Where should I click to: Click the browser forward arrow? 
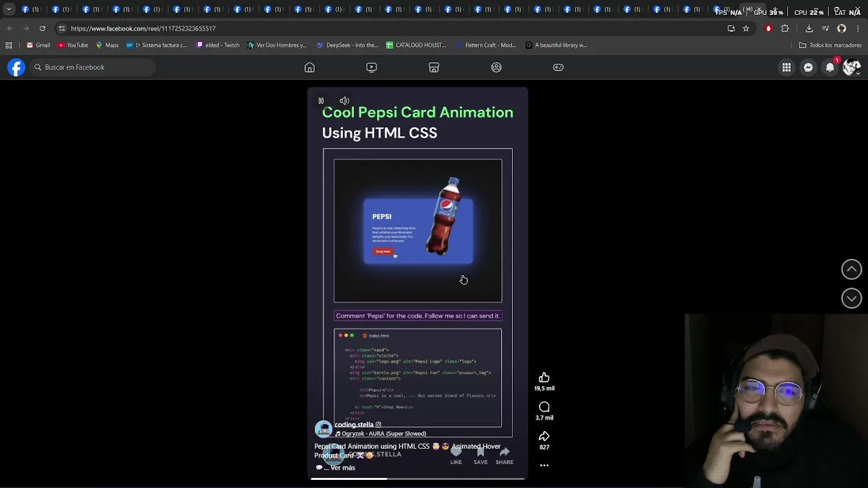[26, 28]
